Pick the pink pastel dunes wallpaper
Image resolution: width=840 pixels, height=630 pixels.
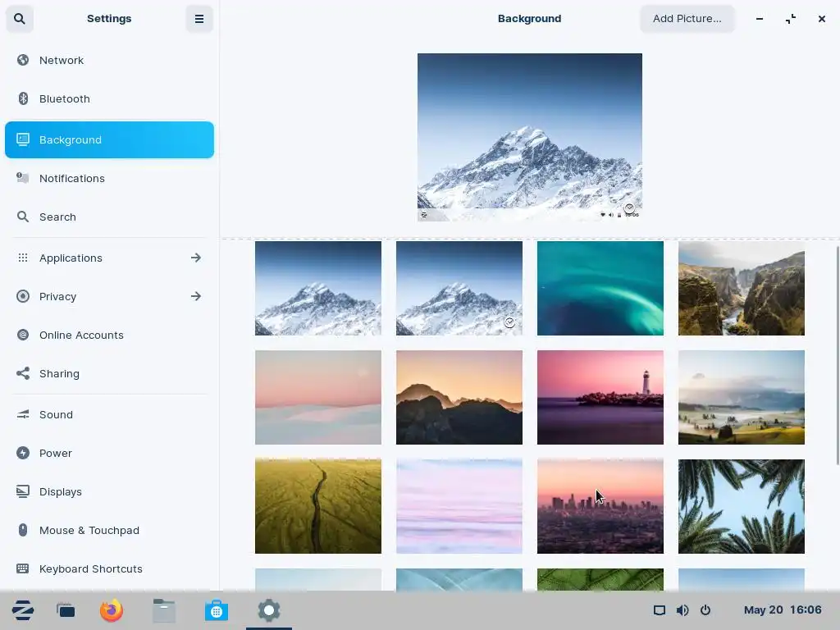pos(318,398)
